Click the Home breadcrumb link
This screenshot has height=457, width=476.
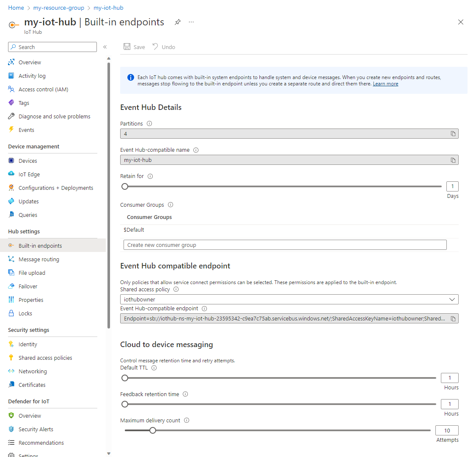click(x=16, y=8)
